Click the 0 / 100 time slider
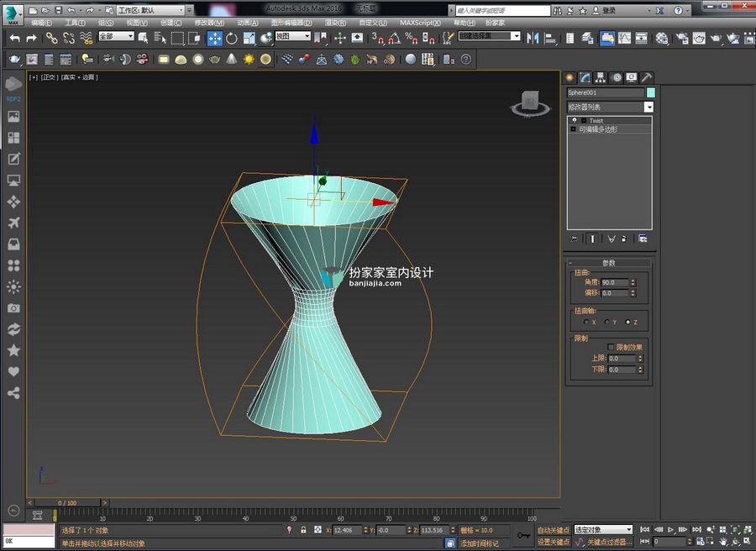 coord(67,503)
